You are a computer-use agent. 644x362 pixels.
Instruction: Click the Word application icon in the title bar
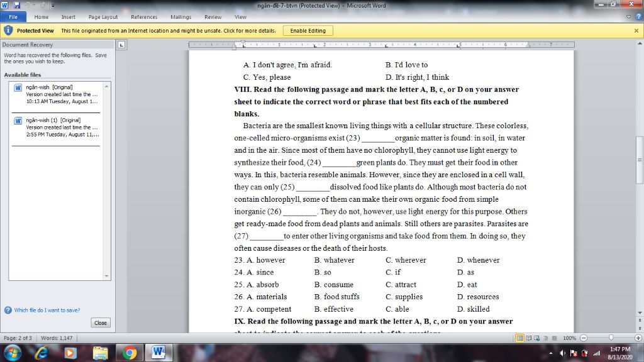tap(4, 5)
